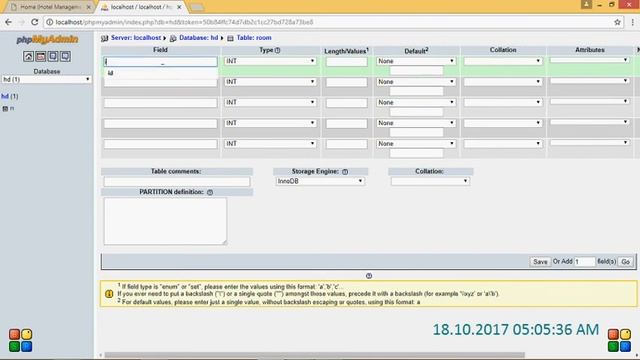Open the Default dropdown in the fourth field row
This screenshot has height=360, width=640.
[416, 123]
